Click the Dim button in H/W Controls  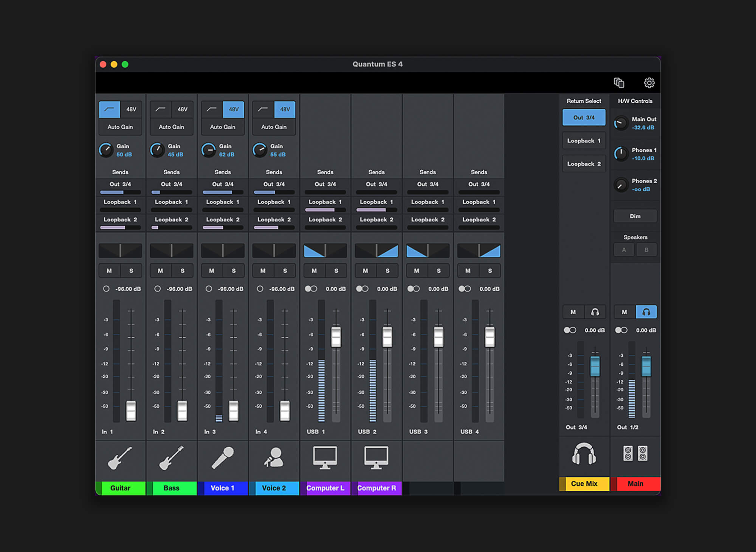coord(635,216)
